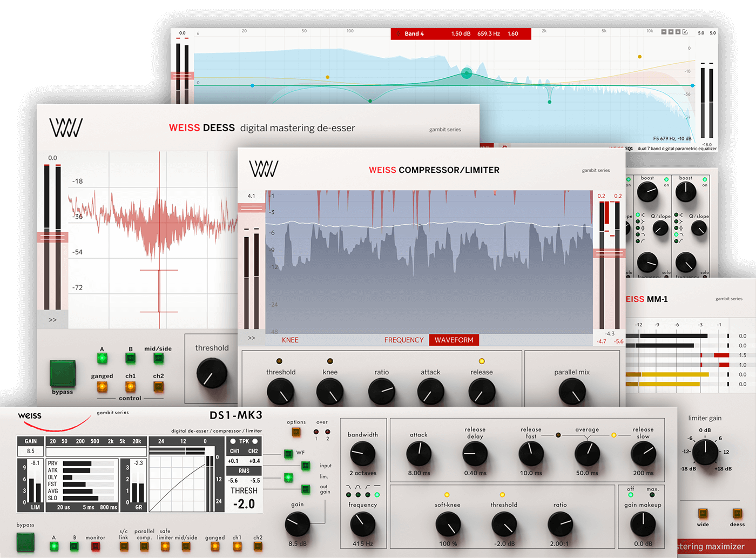This screenshot has width=756, height=558.
Task: Click the 'A' auto icon in the EQ1 toolbar
Action: pos(678,32)
